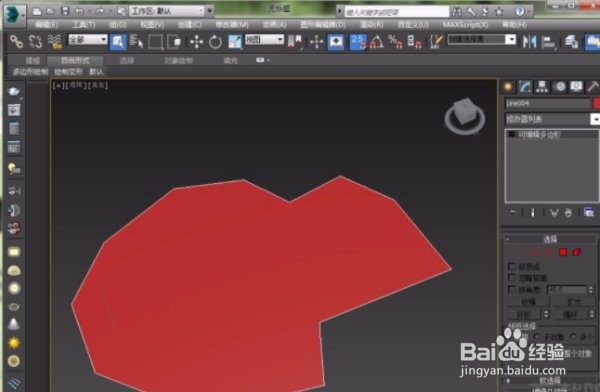Switch to the Hierarchy command panel tab
Screen dimensions: 600x392
(x=542, y=87)
